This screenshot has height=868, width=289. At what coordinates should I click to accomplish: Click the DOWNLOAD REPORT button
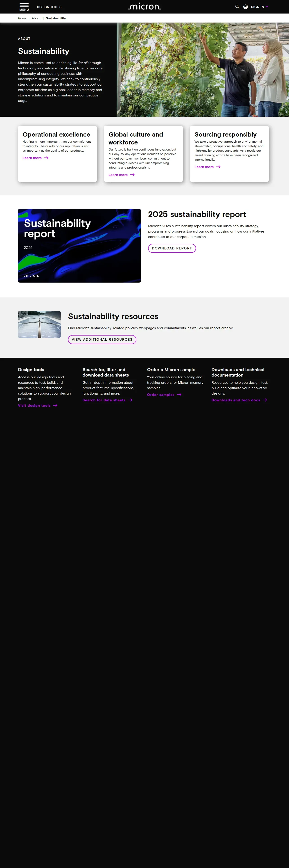[172, 248]
